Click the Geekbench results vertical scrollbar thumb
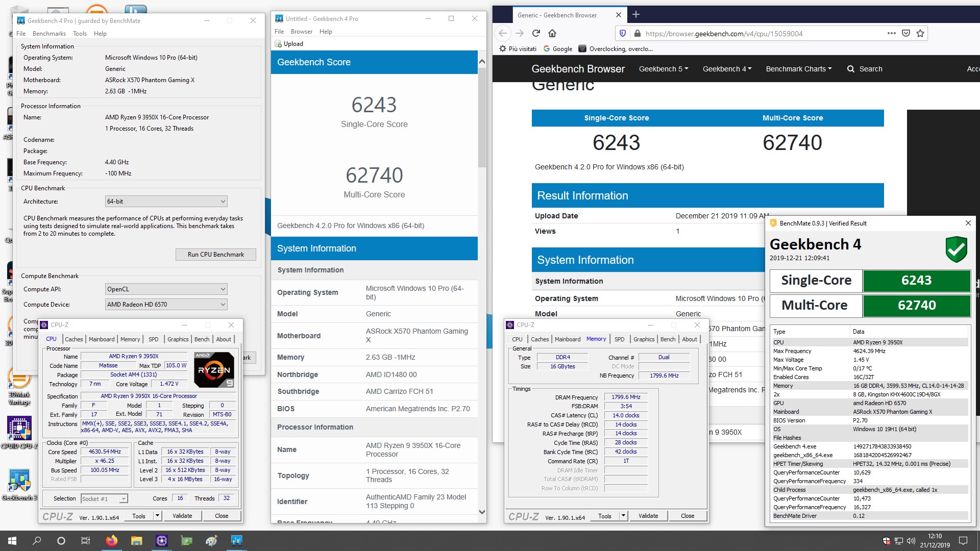Viewport: 980px width, 551px height. [482, 117]
